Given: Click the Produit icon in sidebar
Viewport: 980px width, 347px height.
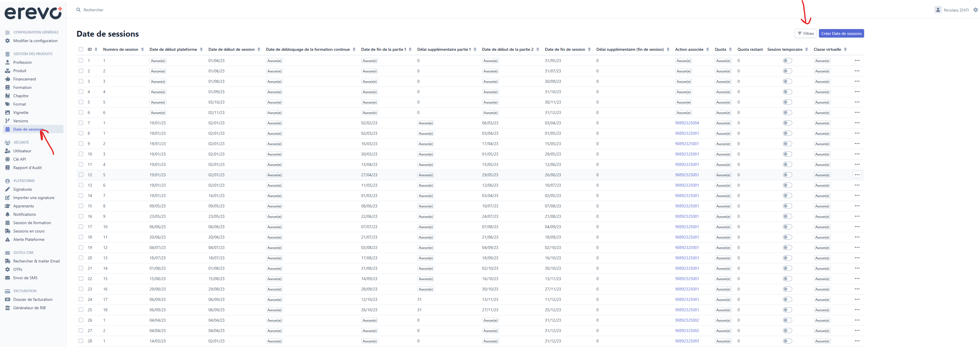Looking at the screenshot, I should (x=7, y=71).
